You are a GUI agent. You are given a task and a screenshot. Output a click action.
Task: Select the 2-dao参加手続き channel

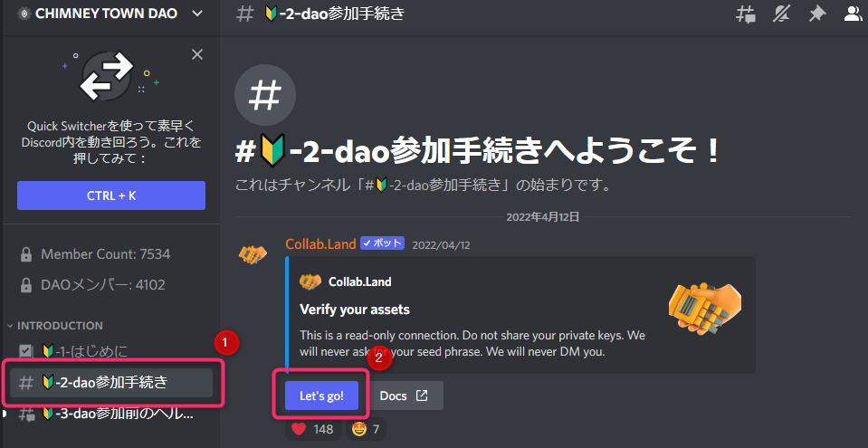click(110, 383)
